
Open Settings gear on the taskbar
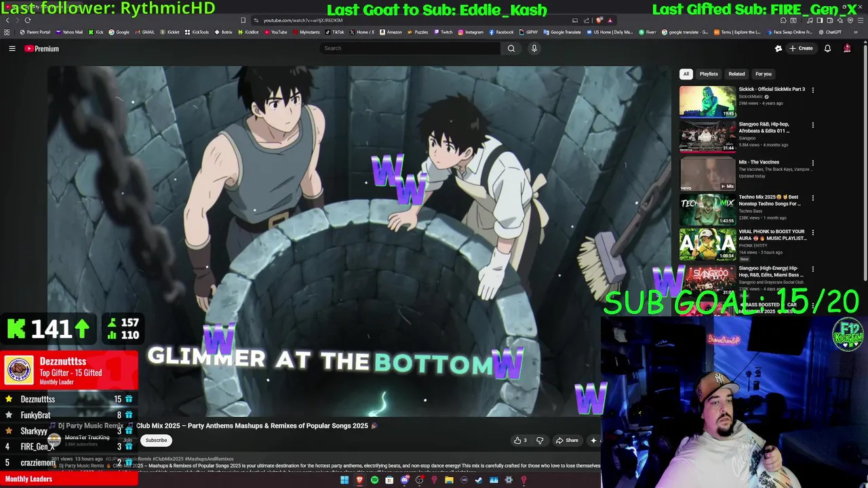509,480
